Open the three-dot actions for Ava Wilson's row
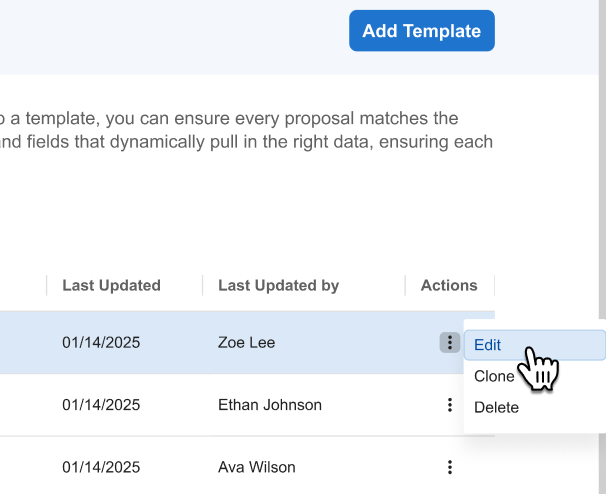The image size is (606, 494). point(450,467)
